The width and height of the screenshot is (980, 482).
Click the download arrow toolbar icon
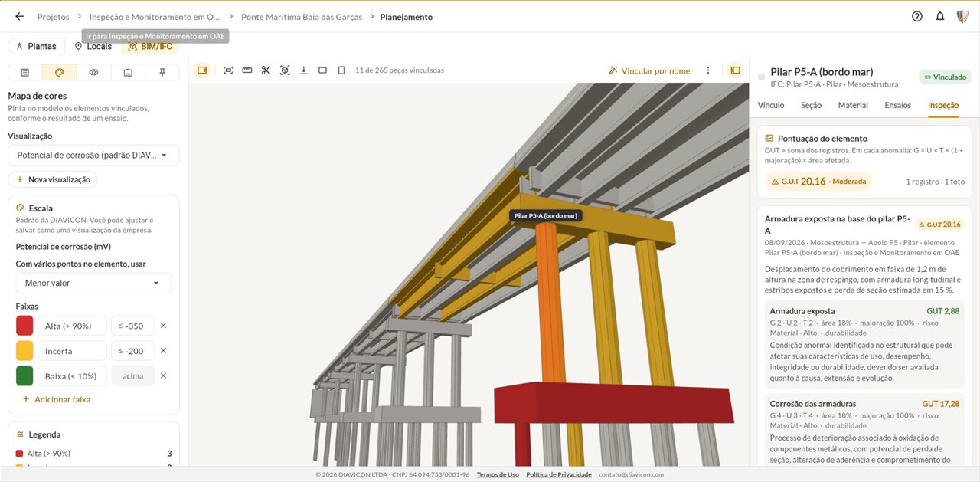click(x=304, y=70)
